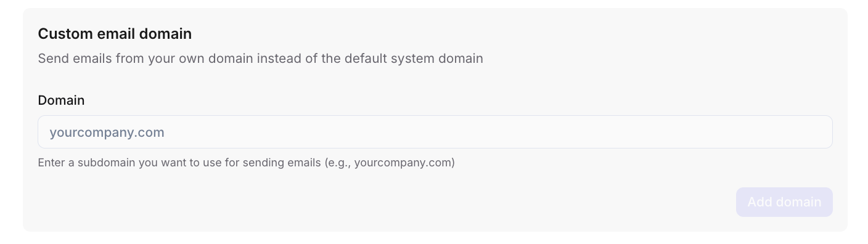Click the Domain input field
Image resolution: width=868 pixels, height=244 pixels.
pyautogui.click(x=435, y=132)
